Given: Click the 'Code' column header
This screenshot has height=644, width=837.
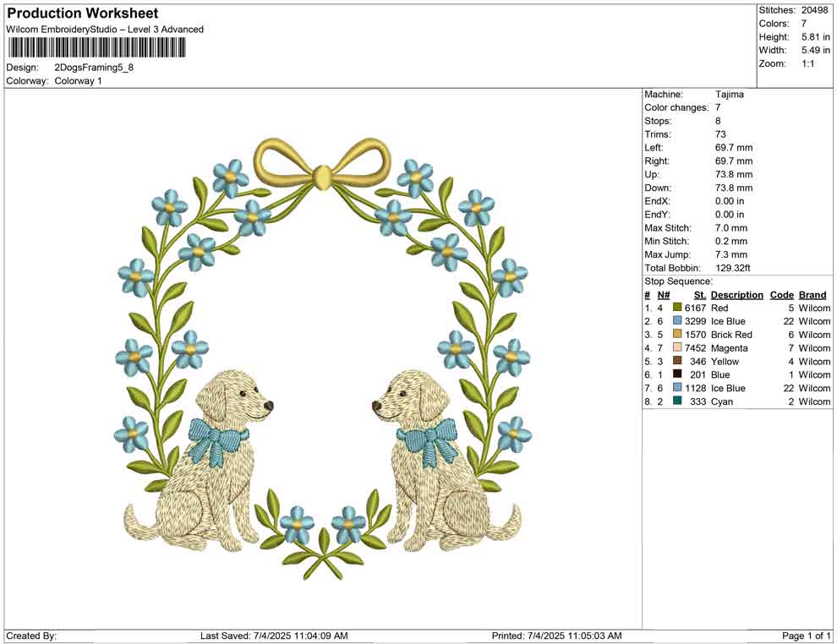Looking at the screenshot, I should pos(782,294).
